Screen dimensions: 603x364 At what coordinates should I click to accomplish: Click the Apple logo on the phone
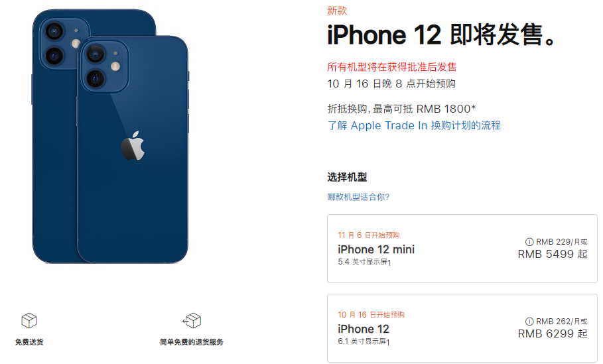tap(133, 146)
